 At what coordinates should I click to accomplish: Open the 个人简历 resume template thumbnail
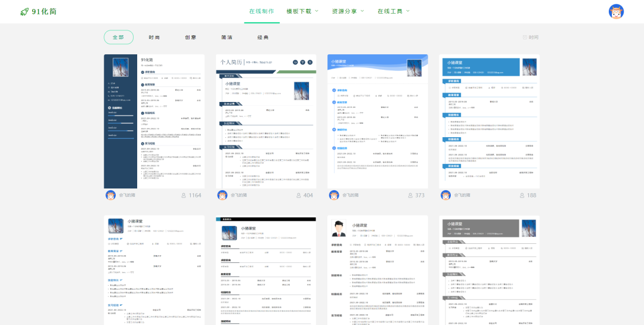[x=266, y=121]
